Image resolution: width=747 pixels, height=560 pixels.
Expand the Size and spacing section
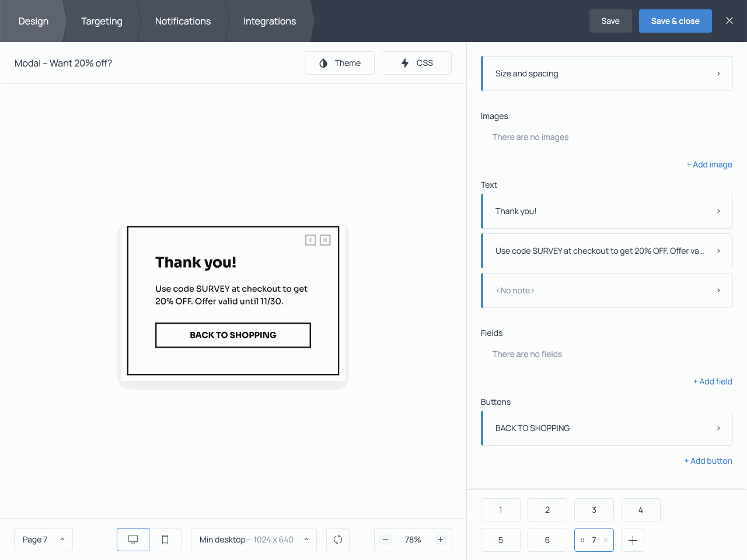tap(606, 73)
